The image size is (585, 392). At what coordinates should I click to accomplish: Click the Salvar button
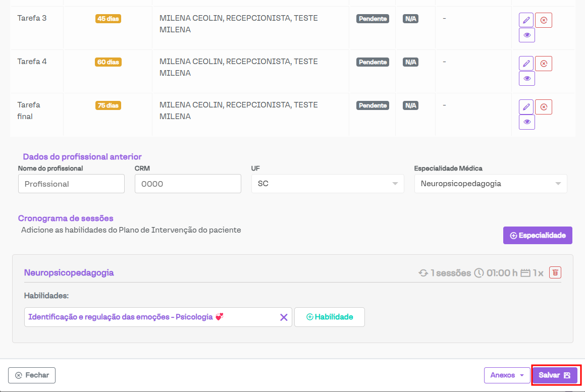(x=555, y=375)
